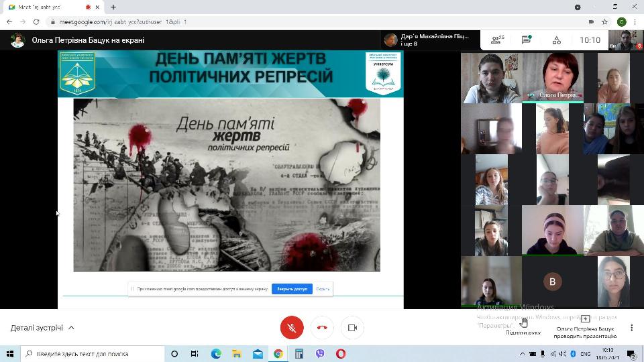Click your own video thumbnail marked Ви
Screen dimensions: 644x362
pos(626,40)
